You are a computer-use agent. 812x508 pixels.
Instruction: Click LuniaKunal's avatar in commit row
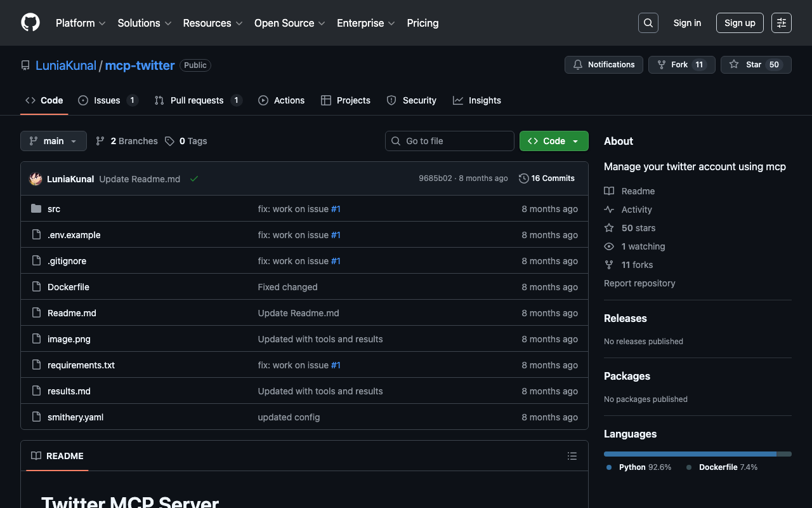pos(36,179)
